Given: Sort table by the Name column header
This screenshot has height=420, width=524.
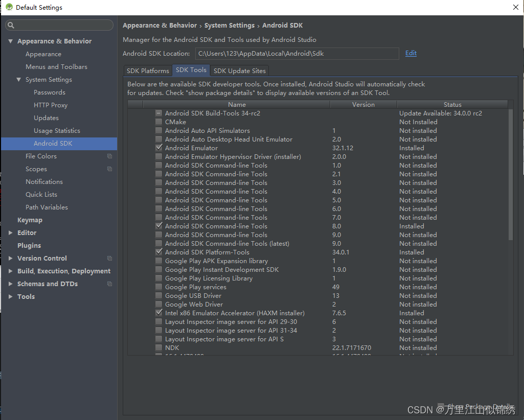Looking at the screenshot, I should (237, 105).
